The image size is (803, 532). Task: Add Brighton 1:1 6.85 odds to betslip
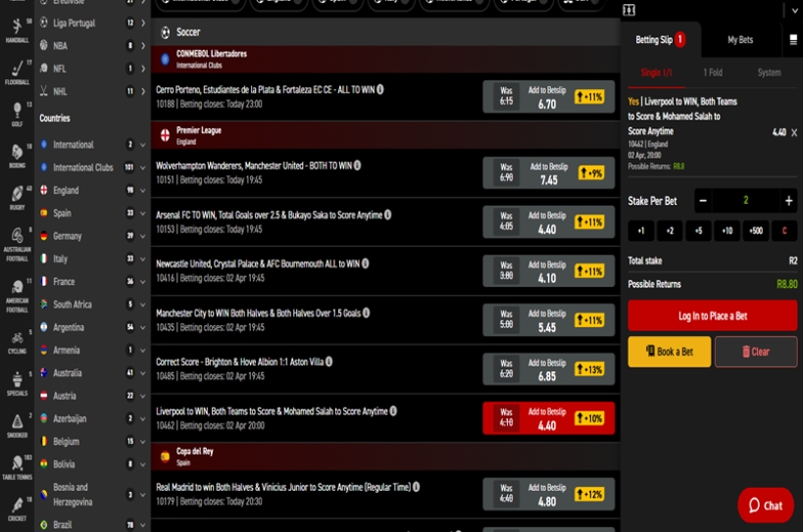point(548,368)
